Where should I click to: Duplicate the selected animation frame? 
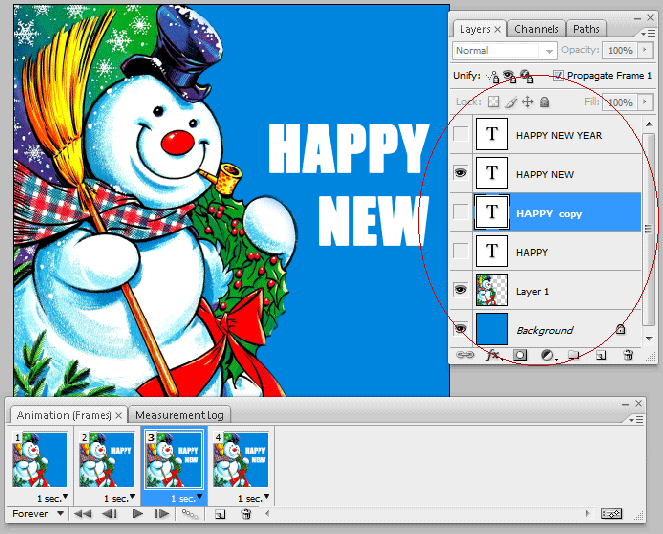point(219,514)
